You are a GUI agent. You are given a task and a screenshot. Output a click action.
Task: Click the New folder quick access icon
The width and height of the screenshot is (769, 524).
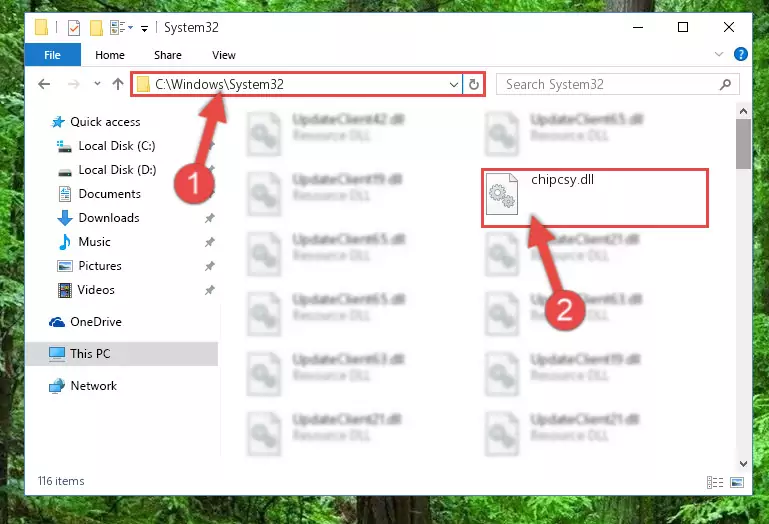[x=96, y=27]
